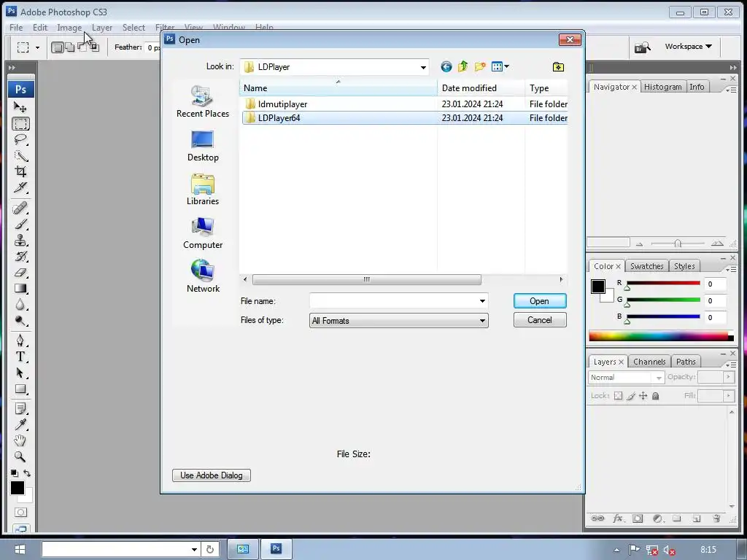Select the Rectangle shape tool

tap(20, 389)
